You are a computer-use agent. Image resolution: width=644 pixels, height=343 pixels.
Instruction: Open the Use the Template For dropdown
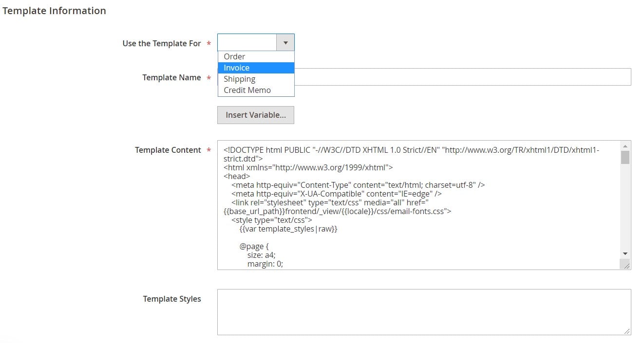coord(256,42)
